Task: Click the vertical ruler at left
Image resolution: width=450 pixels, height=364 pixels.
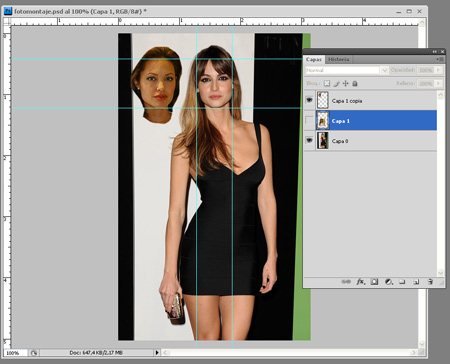Action: coord(7,187)
